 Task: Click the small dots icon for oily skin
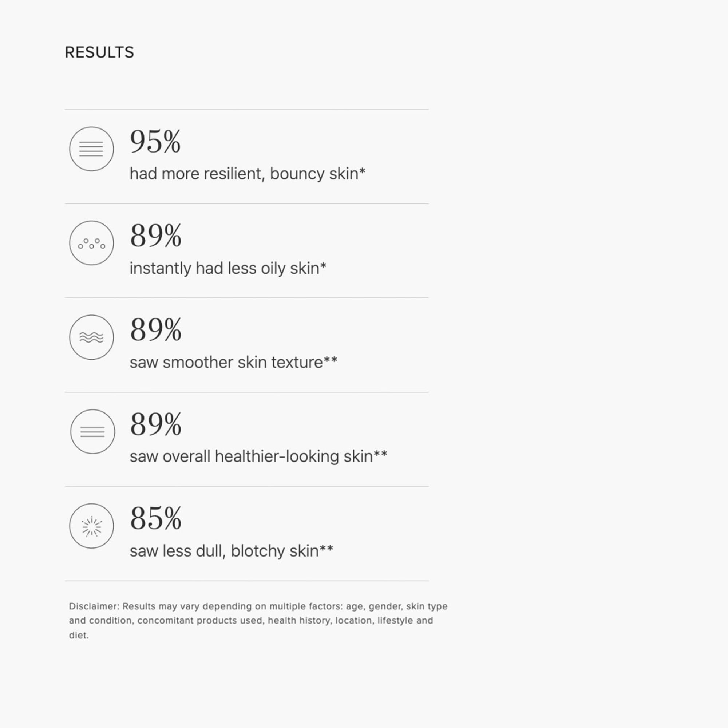[92, 243]
